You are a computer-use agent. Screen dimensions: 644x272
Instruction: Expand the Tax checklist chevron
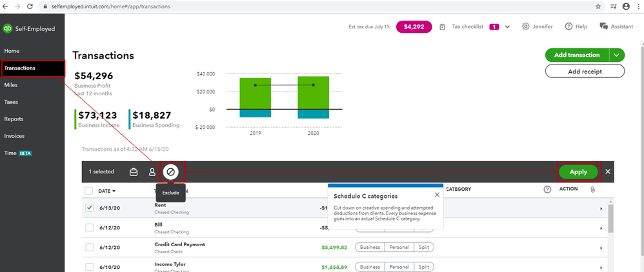pyautogui.click(x=507, y=26)
